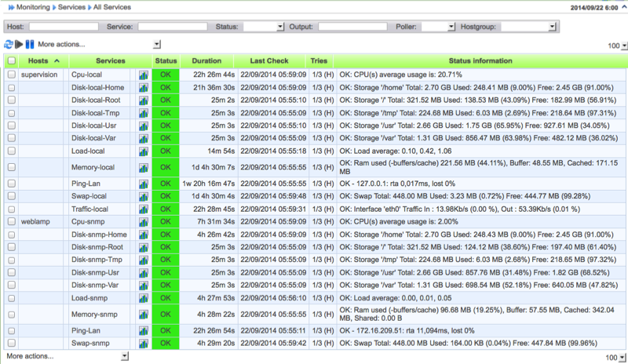Toggle the select-all checkbox in header
This screenshot has height=364, width=628.
(x=11, y=61)
